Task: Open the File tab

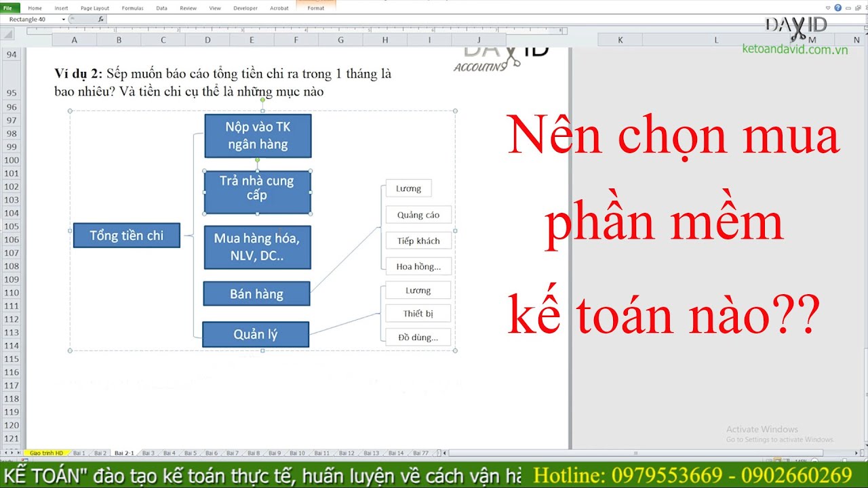Action: click(11, 8)
